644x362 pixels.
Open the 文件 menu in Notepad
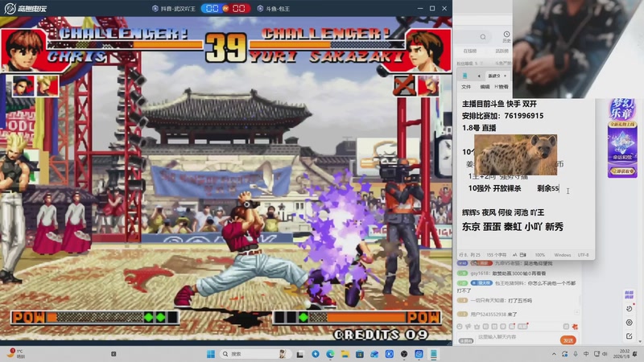pos(466,87)
